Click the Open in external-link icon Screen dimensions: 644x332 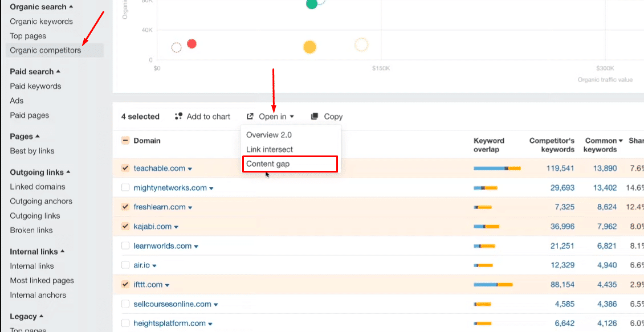click(250, 116)
